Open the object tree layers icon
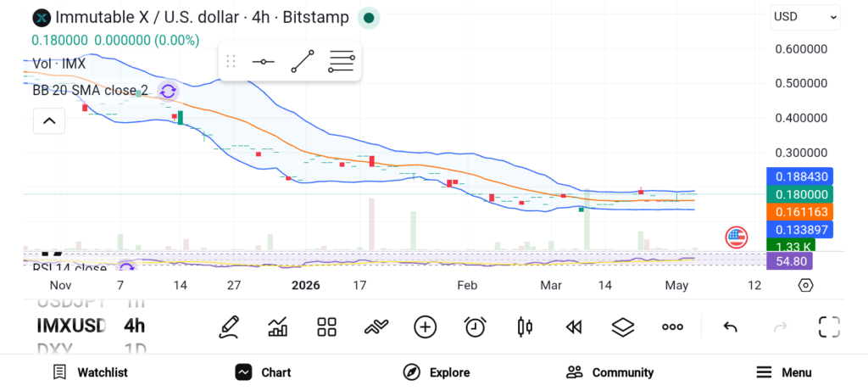Screen dimensions: 868x391 (x=623, y=327)
